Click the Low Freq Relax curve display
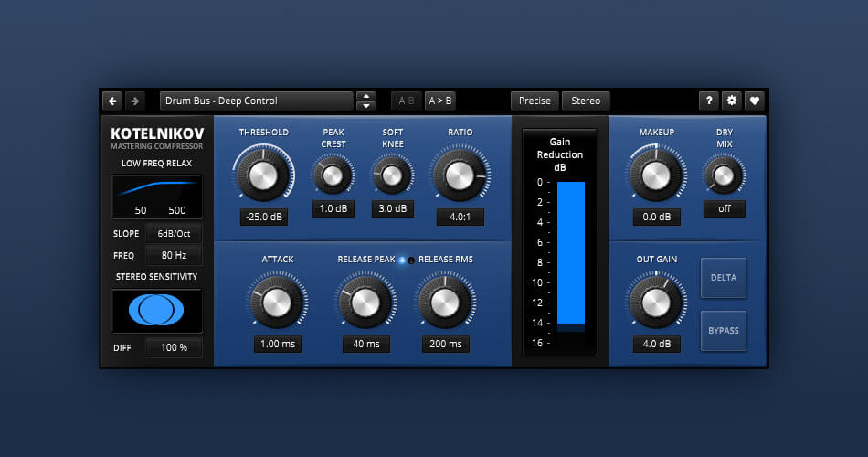This screenshot has height=457, width=868. pyautogui.click(x=156, y=197)
